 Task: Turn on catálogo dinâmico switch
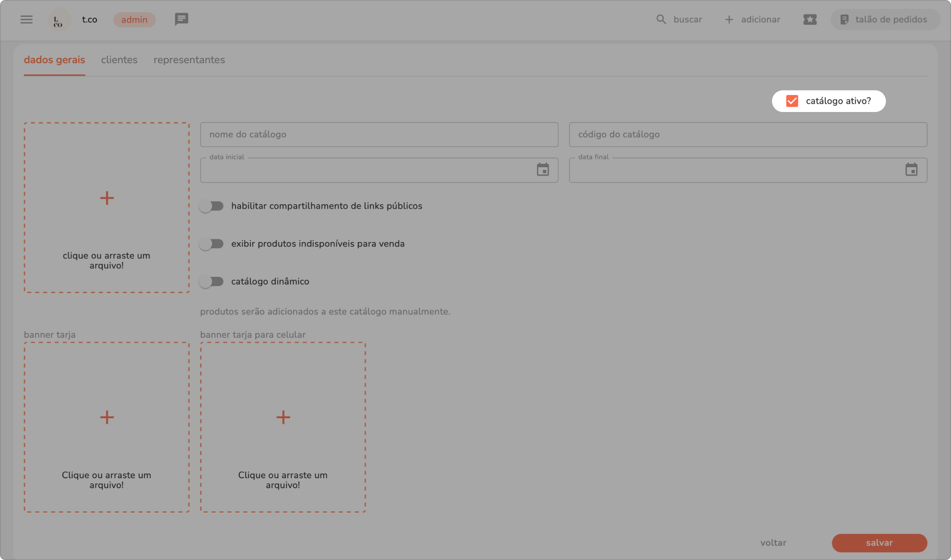(212, 281)
